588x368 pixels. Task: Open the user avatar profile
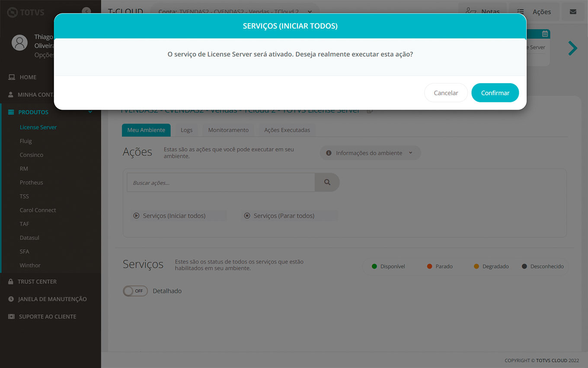[x=19, y=42]
